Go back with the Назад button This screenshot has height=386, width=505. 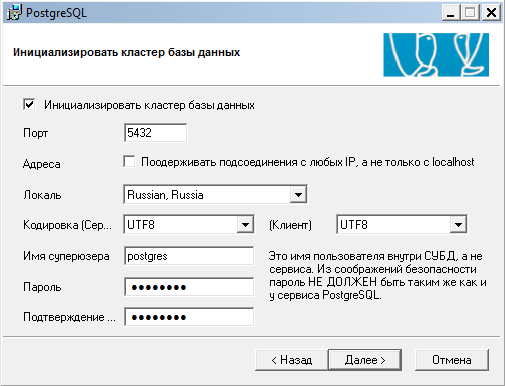[292, 360]
